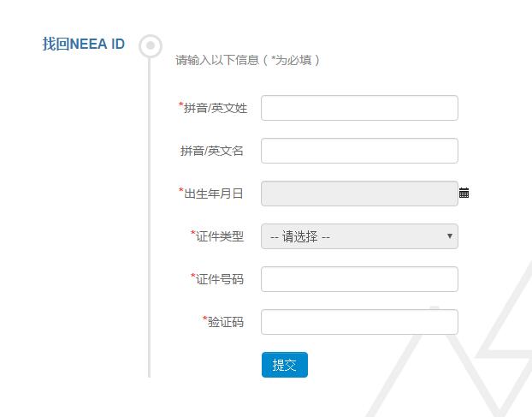Click the 找回NEEA ID heading
This screenshot has height=417, width=532.
pos(84,45)
